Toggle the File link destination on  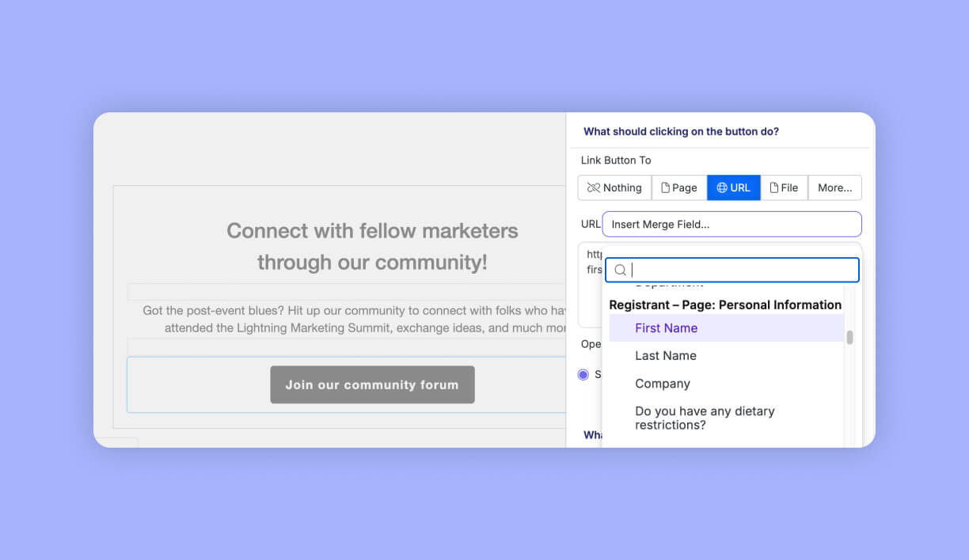[785, 187]
